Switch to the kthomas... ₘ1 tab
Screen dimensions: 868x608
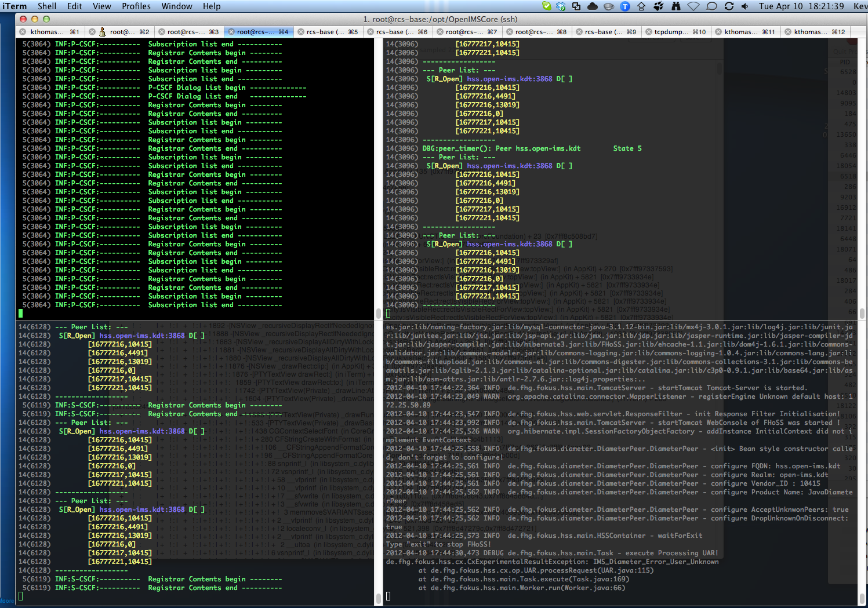tap(50, 32)
